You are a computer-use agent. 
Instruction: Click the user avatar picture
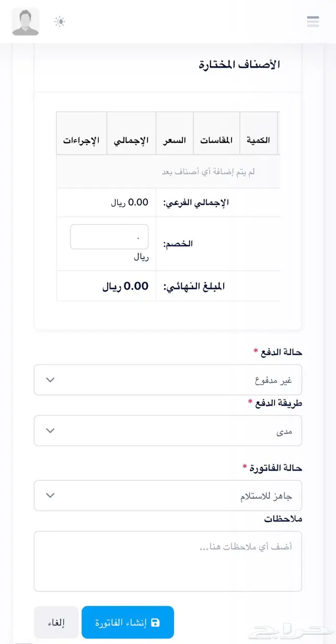click(25, 22)
